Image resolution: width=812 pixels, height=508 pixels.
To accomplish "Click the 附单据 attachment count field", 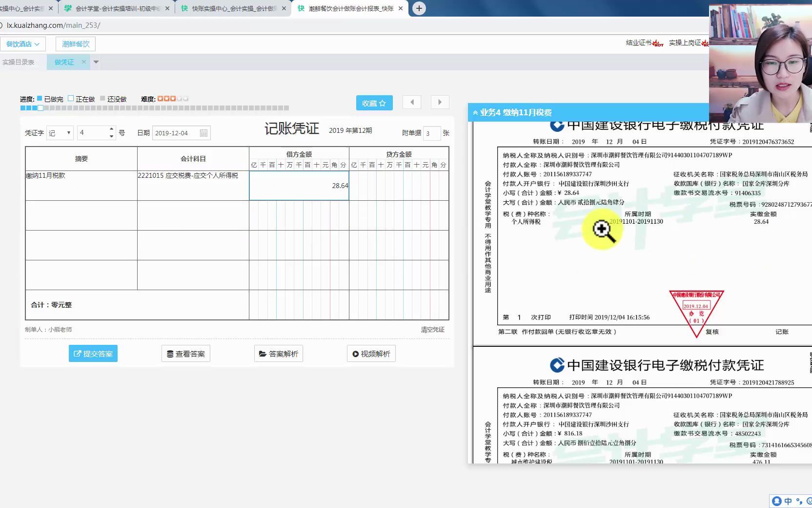I will tap(431, 133).
